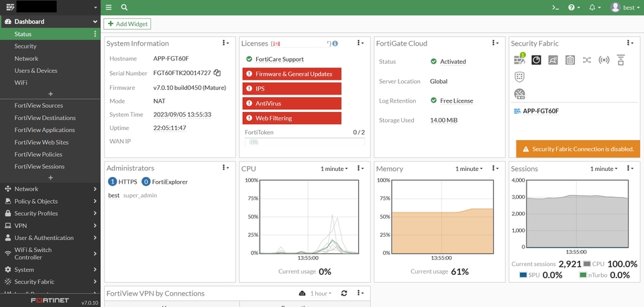Refresh the FortiView VPN by Connections widget
This screenshot has height=307, width=644.
(x=344, y=293)
